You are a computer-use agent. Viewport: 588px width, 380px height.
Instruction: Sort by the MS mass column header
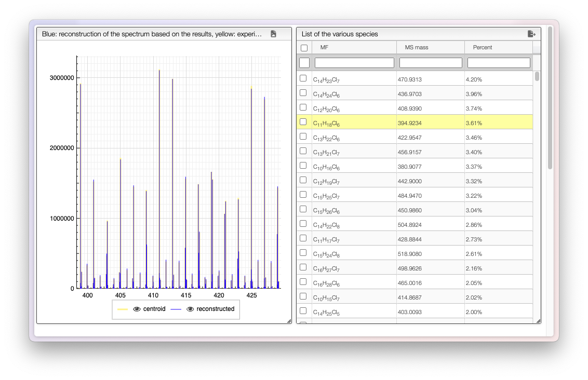pyautogui.click(x=430, y=47)
